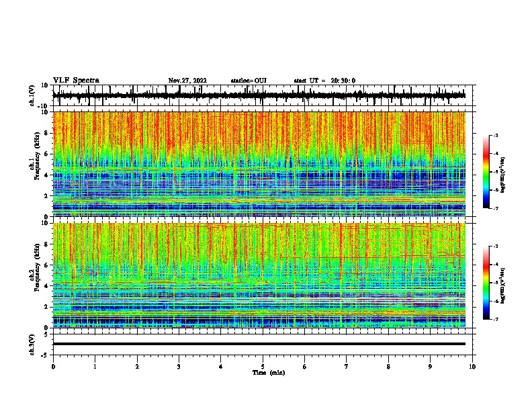Viewport: 532px width, 411px height.
Task: Click the ch.1 spectrogram panel
Action: pyautogui.click(x=259, y=164)
